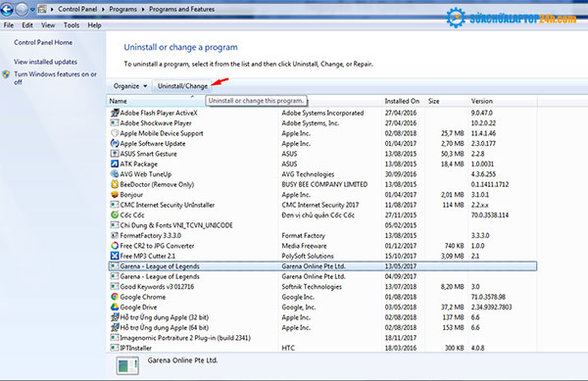Click AVG Web TuneUp icon

click(115, 173)
